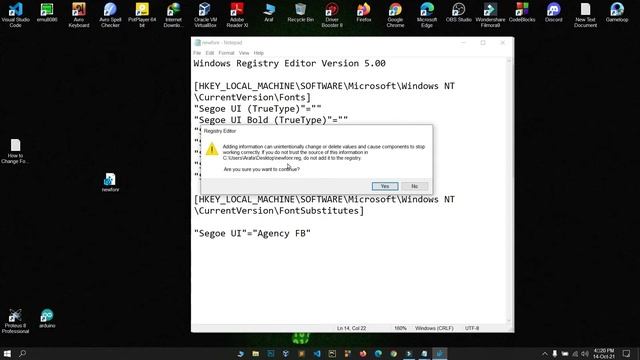Viewport: 640px width, 360px height.
Task: Open the volume control in system tray
Action: click(584, 354)
